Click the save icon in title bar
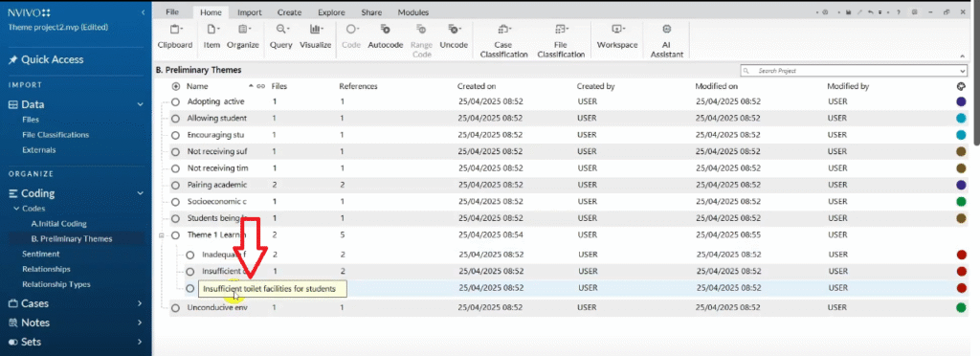980x356 pixels. (848, 11)
